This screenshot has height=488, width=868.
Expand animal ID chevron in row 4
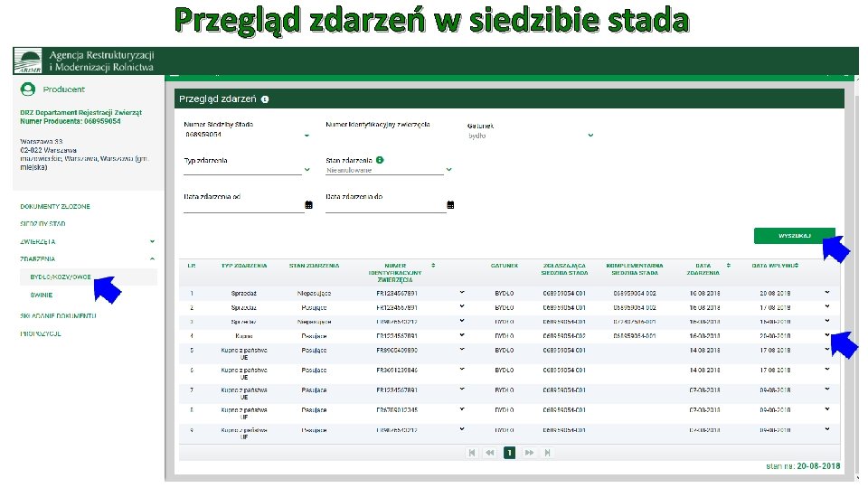click(462, 334)
